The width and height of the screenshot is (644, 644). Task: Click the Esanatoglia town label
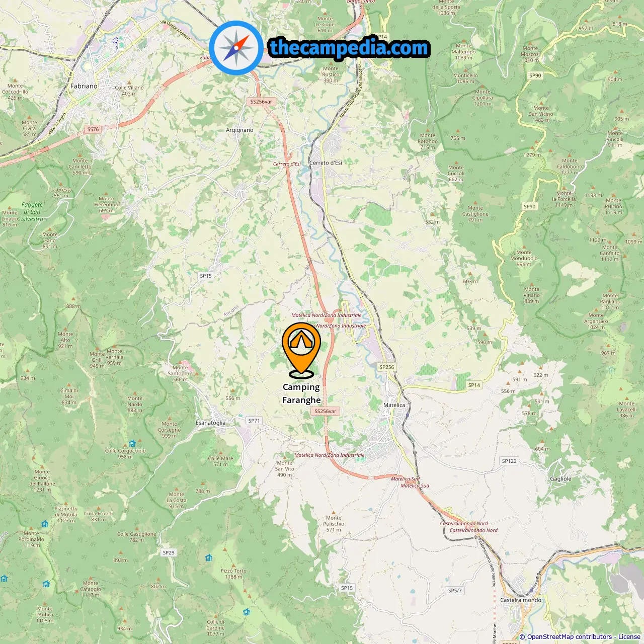pos(210,423)
